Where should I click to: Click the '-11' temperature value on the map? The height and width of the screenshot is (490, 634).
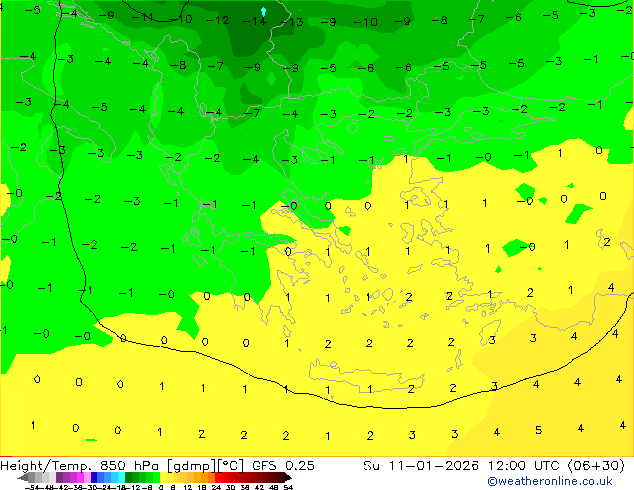[143, 17]
